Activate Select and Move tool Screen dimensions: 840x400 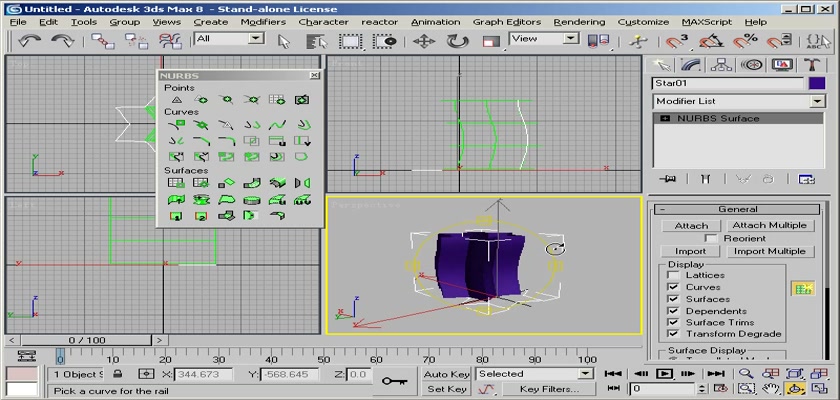423,41
